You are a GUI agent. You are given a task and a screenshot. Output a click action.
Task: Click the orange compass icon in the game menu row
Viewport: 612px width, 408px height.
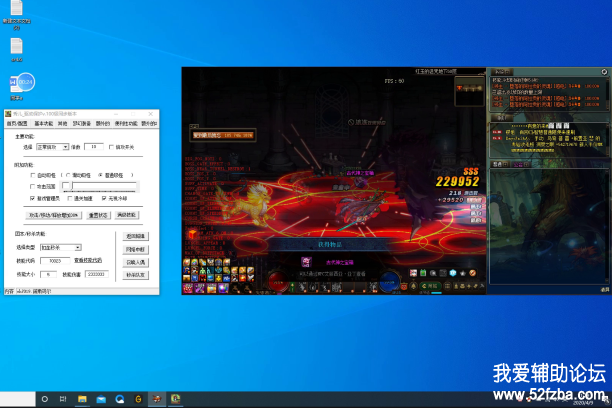point(473,273)
